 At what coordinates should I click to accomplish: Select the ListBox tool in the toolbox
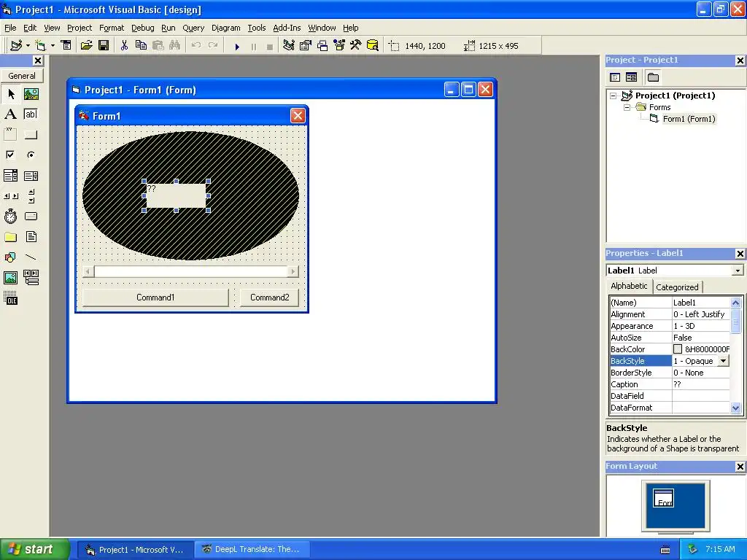pyautogui.click(x=31, y=176)
